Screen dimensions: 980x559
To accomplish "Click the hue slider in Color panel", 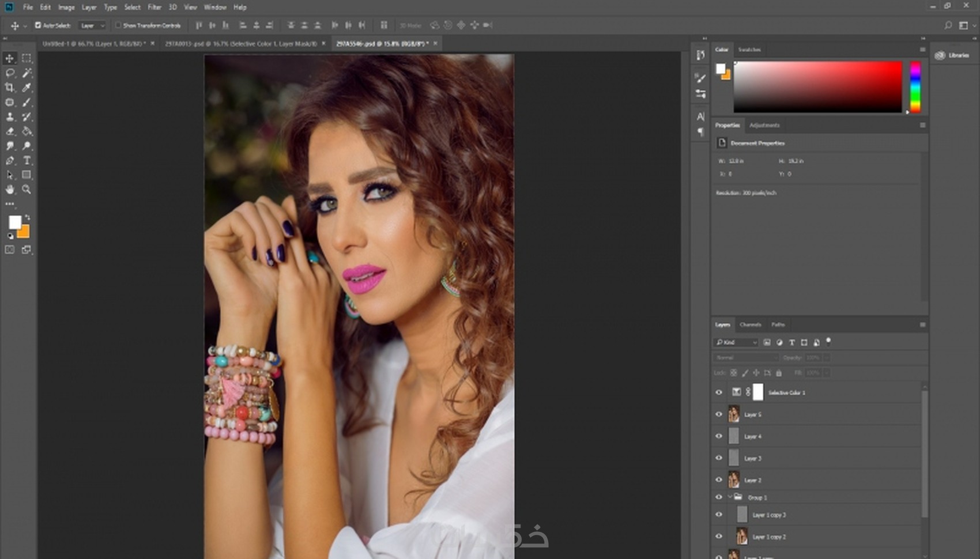I will coord(915,86).
